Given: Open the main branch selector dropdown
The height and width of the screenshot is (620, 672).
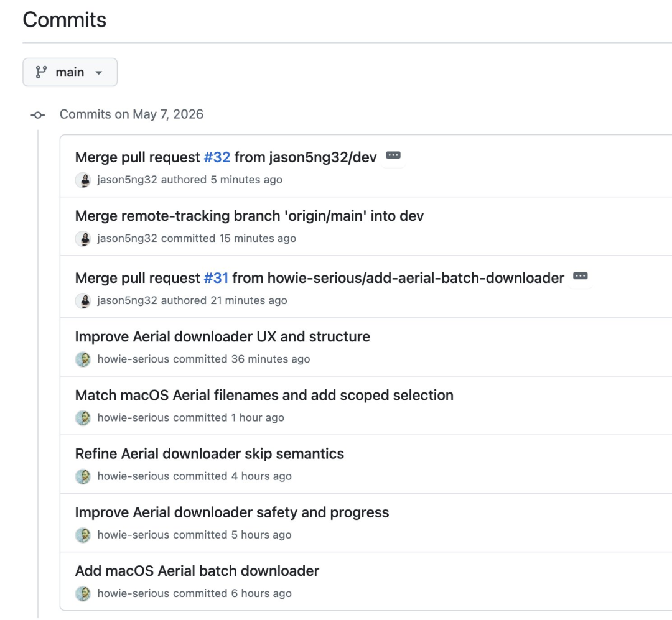Looking at the screenshot, I should pos(70,72).
